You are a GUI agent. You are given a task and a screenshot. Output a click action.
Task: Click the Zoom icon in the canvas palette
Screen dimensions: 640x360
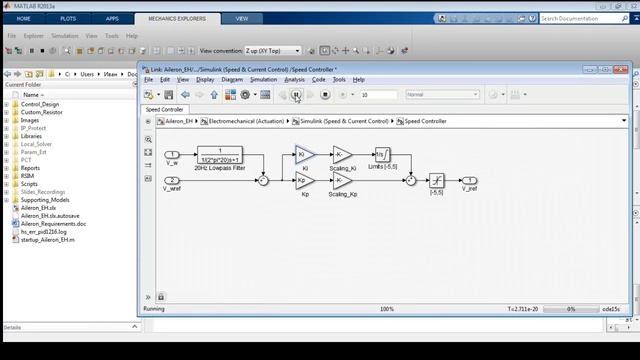[148, 139]
